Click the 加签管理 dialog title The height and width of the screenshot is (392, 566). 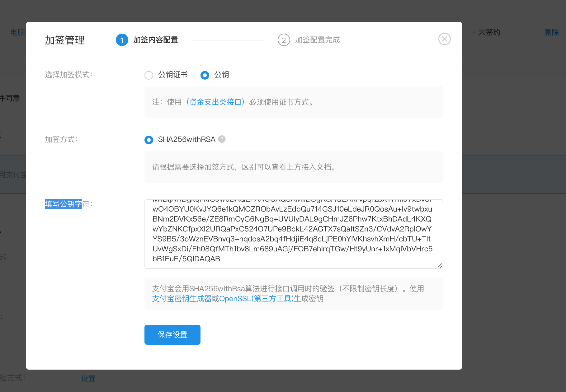[x=65, y=40]
